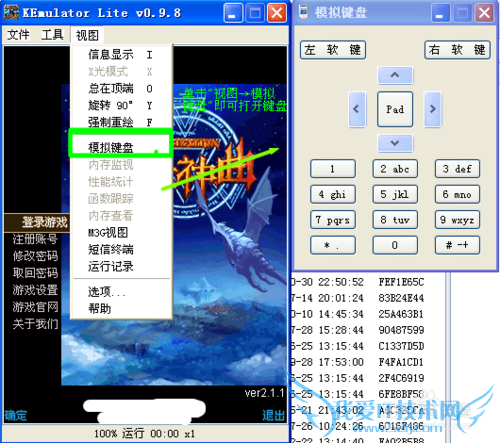Open 选项... settings entry
Viewport: 500px width, 443px height.
121,292
